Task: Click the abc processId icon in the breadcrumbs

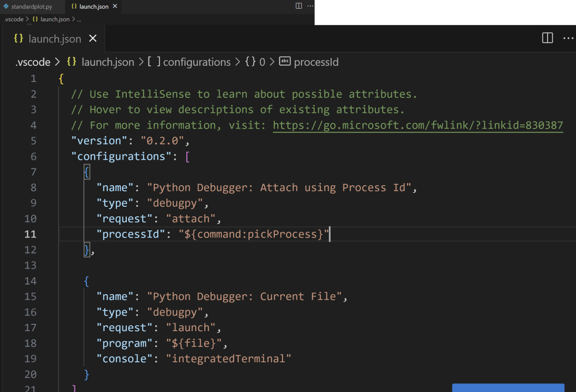Action: (x=284, y=62)
